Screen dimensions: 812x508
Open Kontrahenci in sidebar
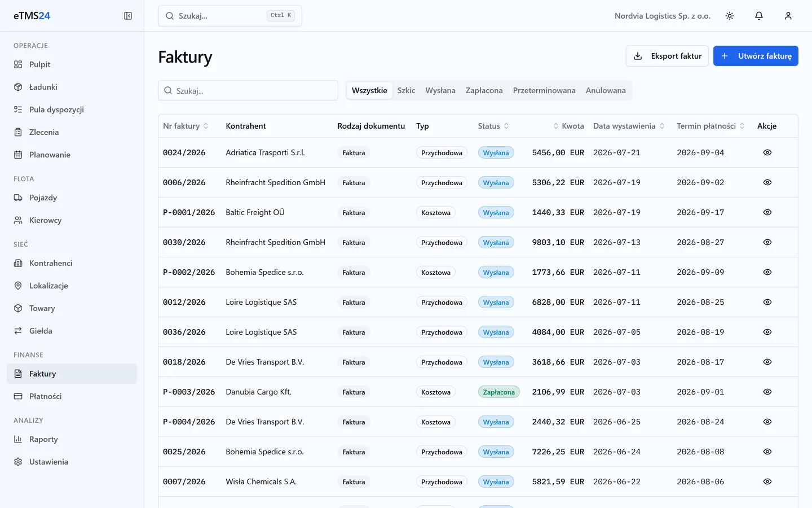72,263
